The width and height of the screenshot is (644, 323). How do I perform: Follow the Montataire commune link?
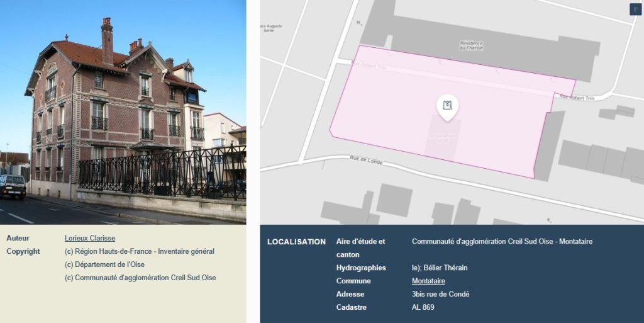(x=428, y=281)
